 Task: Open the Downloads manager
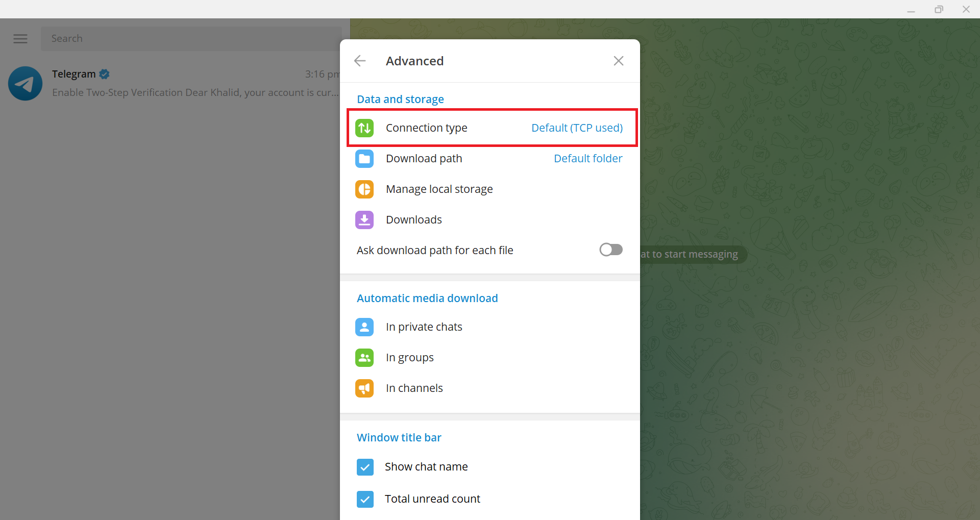(x=414, y=219)
